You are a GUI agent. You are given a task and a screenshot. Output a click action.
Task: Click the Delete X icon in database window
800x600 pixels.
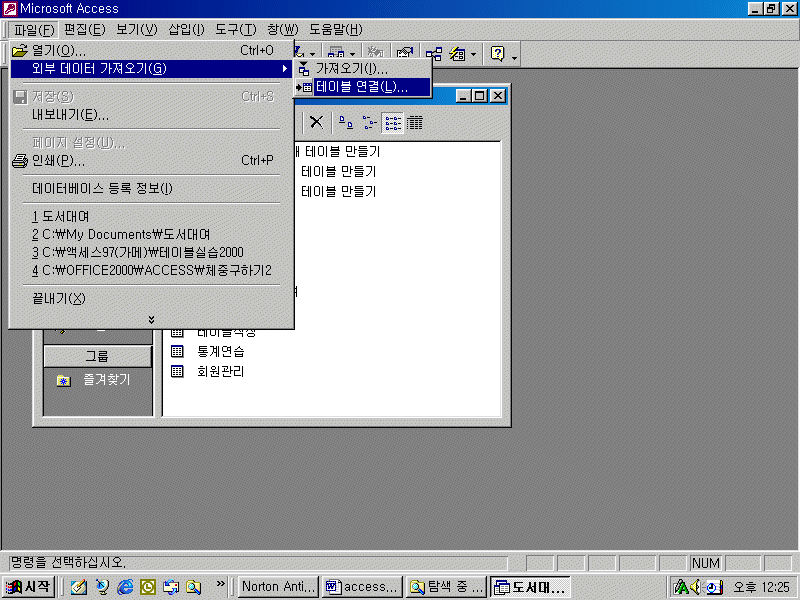(317, 122)
